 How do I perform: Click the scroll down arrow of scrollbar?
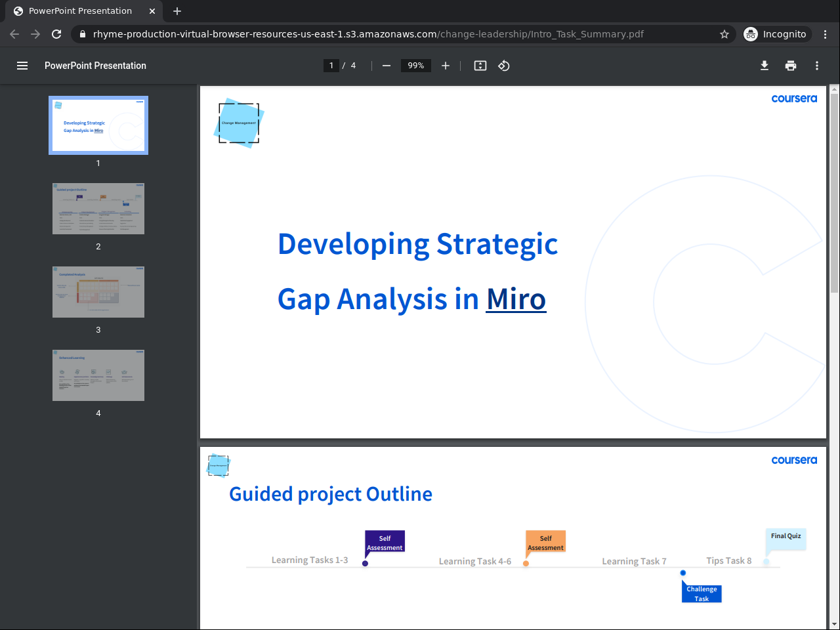(x=834, y=624)
